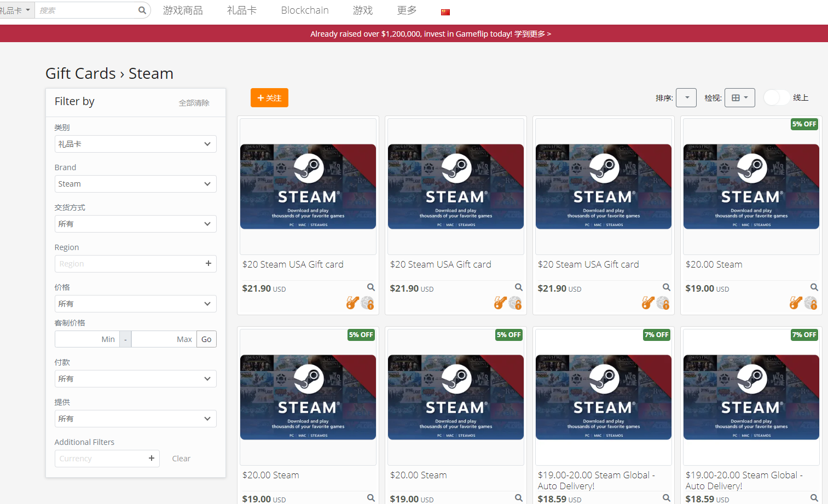Open the 游戏商品 menu item
This screenshot has height=504, width=828.
(183, 10)
